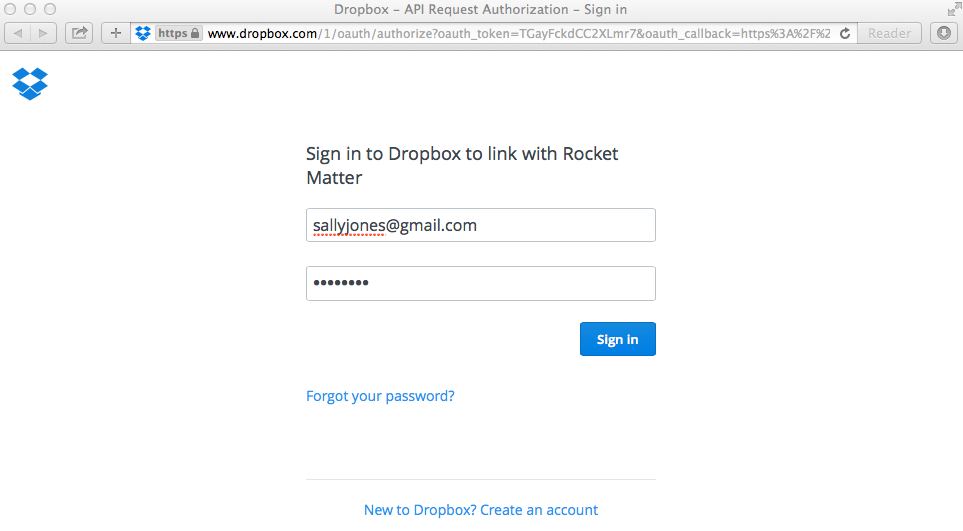Viewport: 963px width, 531px height.
Task: Open the Share menu in the toolbar
Action: (79, 33)
